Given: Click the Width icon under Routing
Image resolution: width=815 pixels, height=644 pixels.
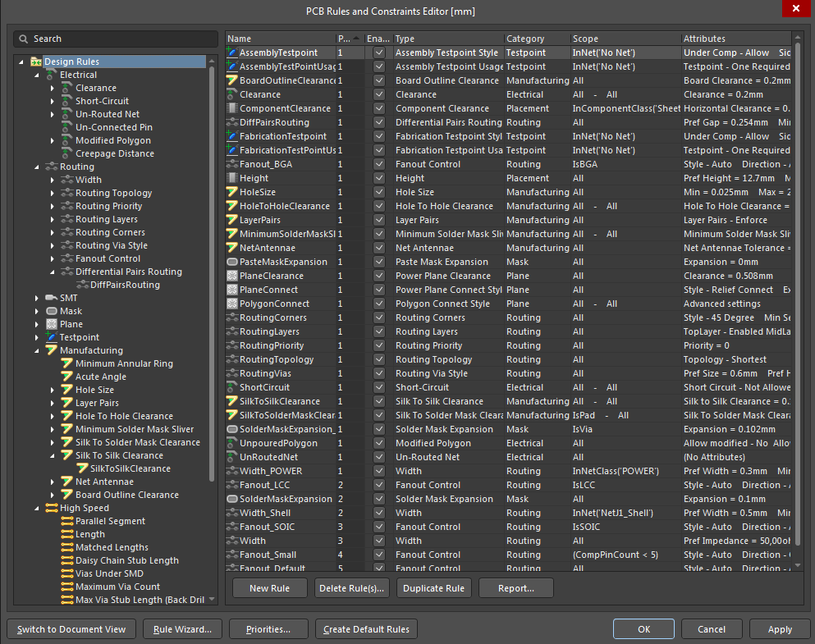Looking at the screenshot, I should [x=66, y=180].
